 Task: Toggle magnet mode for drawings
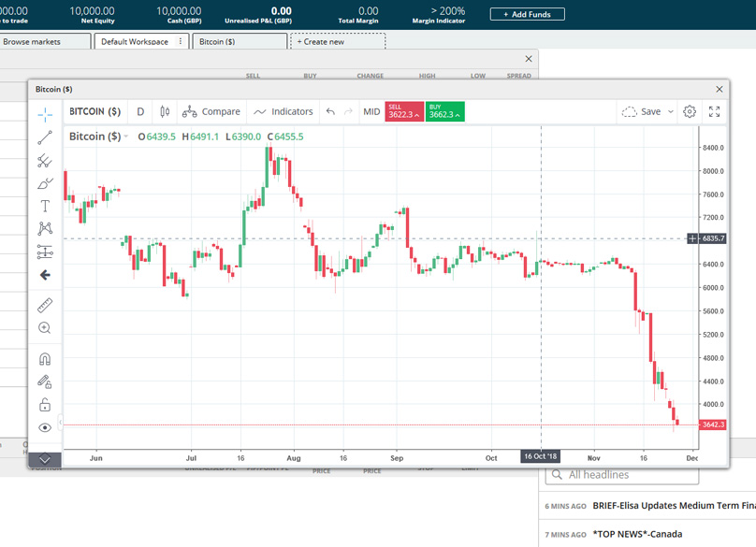(x=45, y=359)
